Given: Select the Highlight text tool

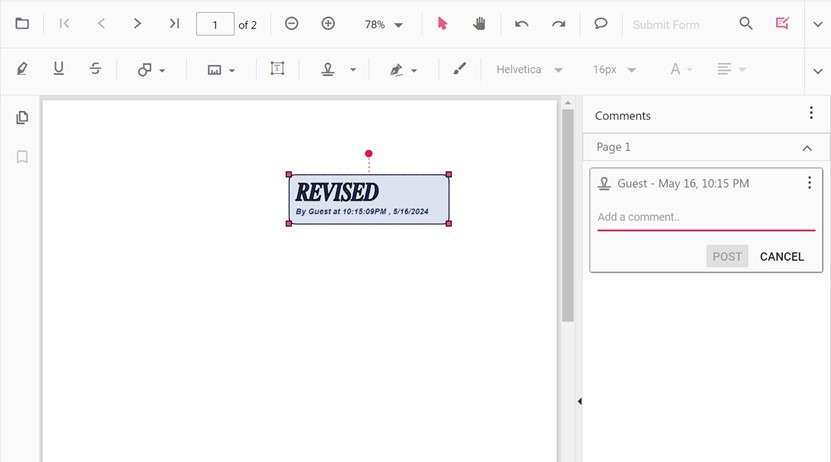Looking at the screenshot, I should click(x=22, y=69).
